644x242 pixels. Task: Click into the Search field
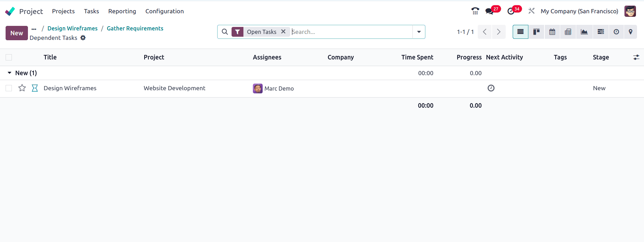(x=351, y=32)
